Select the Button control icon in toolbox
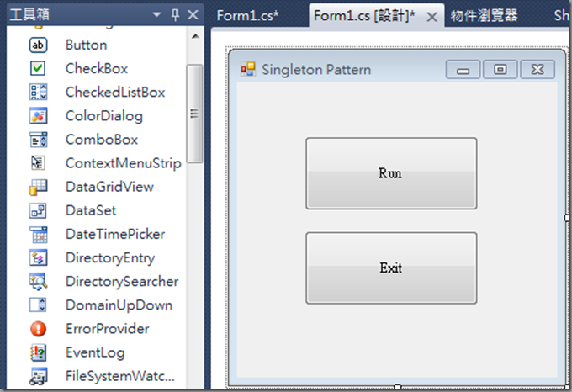 pyautogui.click(x=38, y=45)
